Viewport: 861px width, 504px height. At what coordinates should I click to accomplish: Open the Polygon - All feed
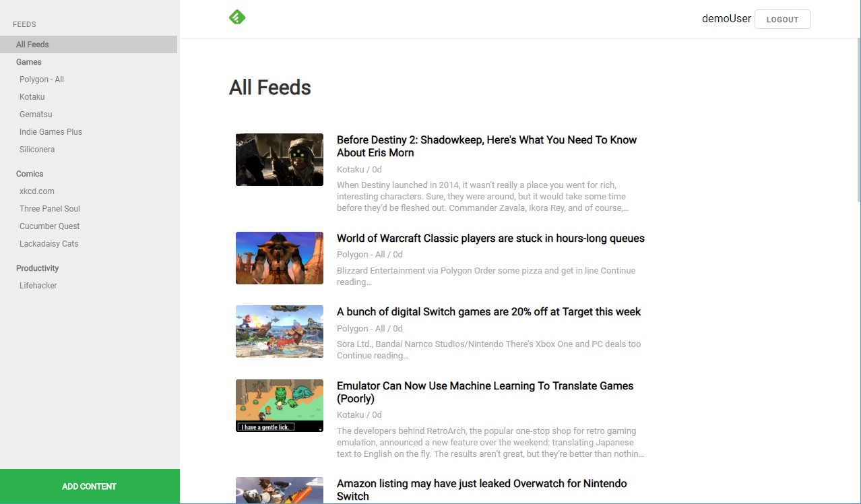tap(42, 80)
